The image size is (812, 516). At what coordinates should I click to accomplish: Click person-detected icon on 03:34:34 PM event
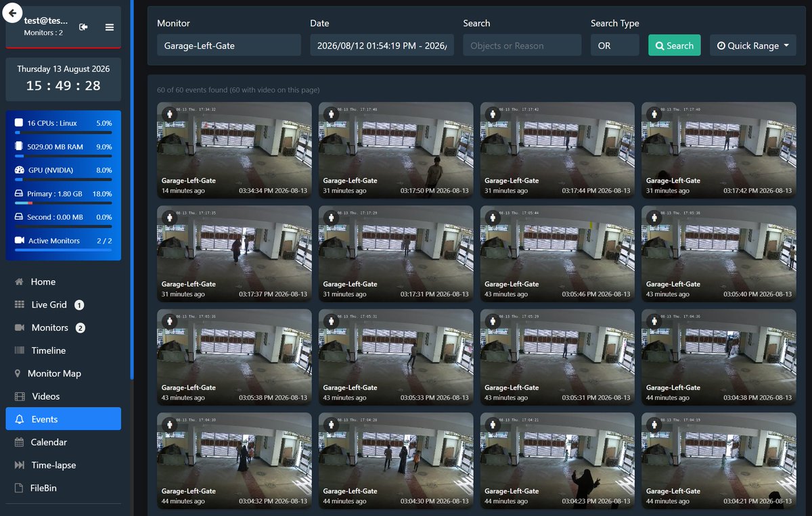(169, 115)
